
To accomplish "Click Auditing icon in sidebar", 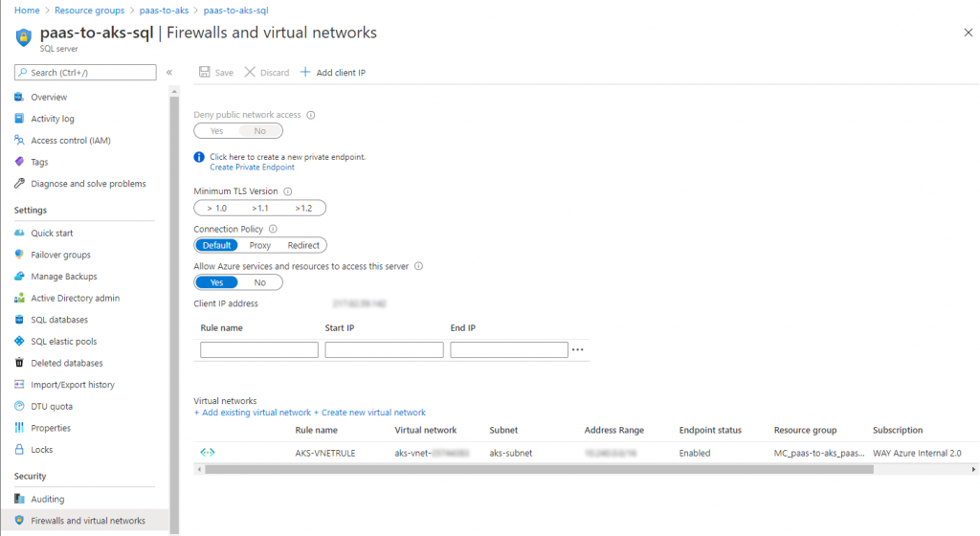I will (19, 499).
